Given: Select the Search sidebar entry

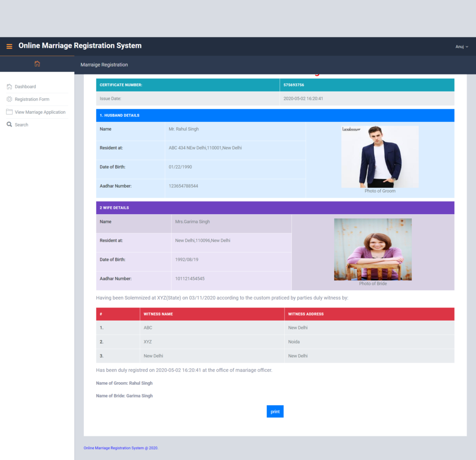Looking at the screenshot, I should [x=20, y=125].
